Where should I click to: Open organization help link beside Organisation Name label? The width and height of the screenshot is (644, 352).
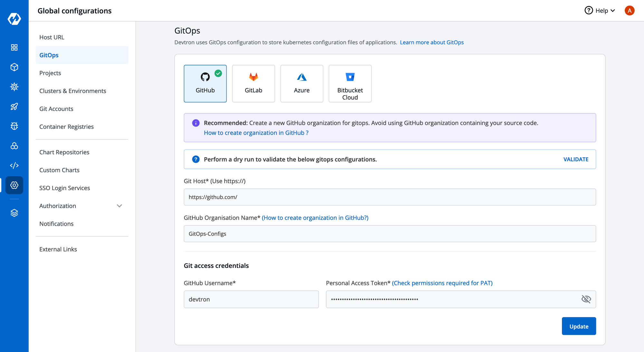click(315, 218)
